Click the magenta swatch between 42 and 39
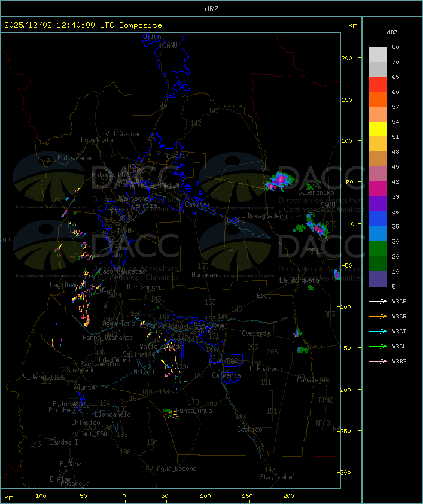Viewport: 423px width, 504px height. (x=378, y=189)
